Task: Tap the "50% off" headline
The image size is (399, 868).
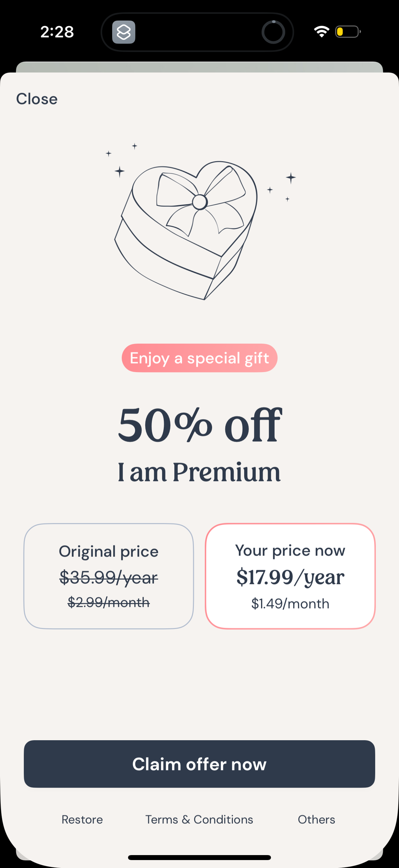Action: 199,425
